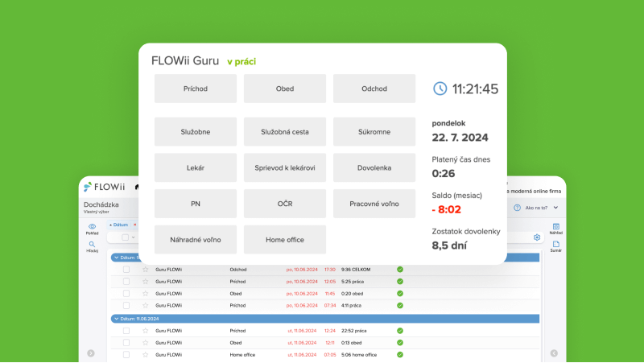644x363 pixels.
Task: Open the table settings gear icon
Action: pos(537,237)
